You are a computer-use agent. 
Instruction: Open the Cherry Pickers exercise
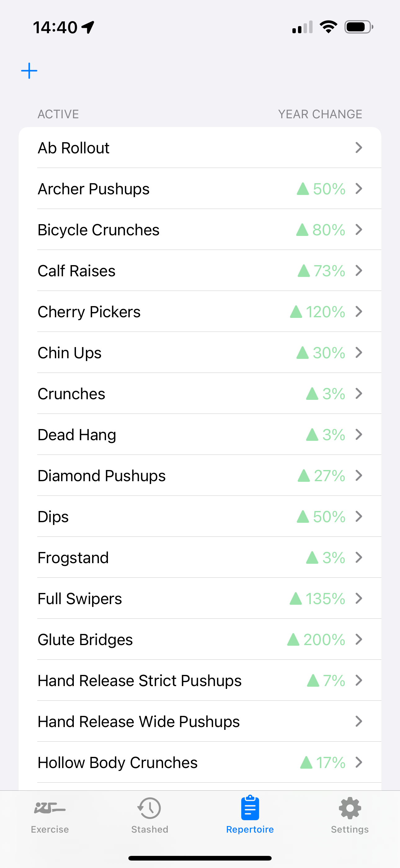[x=200, y=312]
